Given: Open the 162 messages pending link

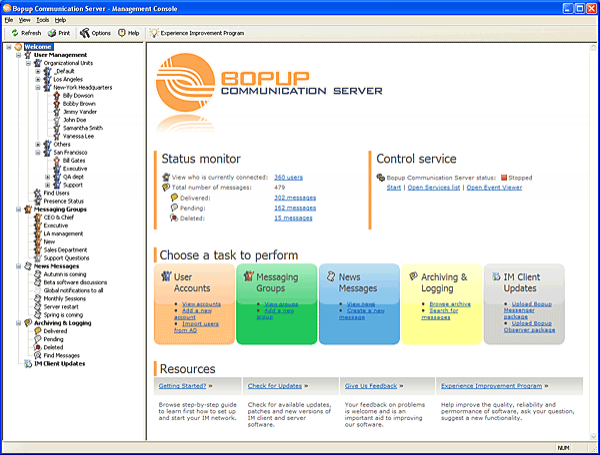Looking at the screenshot, I should [x=295, y=208].
